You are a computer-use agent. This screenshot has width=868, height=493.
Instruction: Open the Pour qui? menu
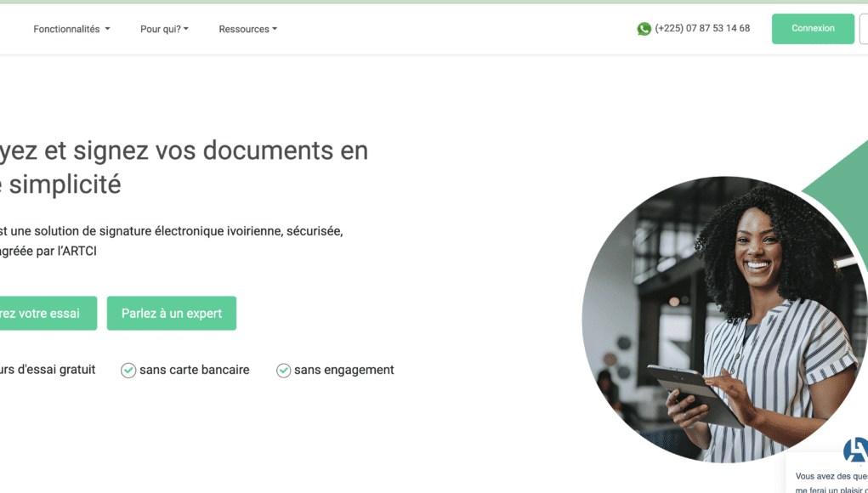(x=161, y=28)
